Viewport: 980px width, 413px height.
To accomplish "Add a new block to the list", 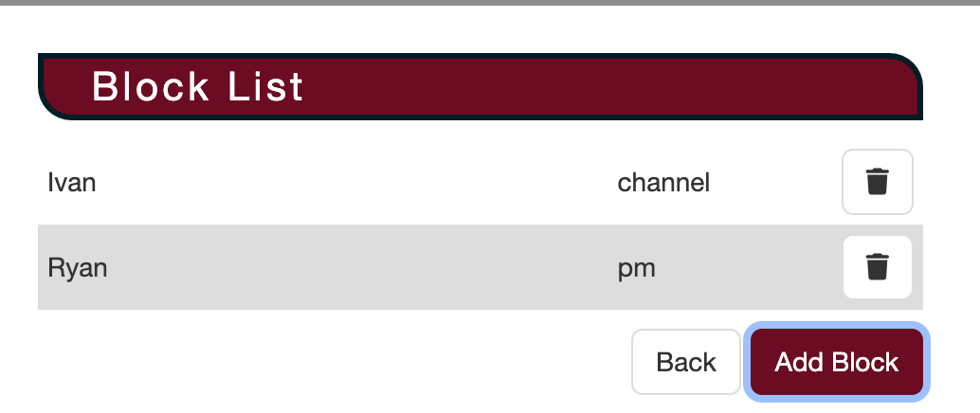I will click(836, 362).
